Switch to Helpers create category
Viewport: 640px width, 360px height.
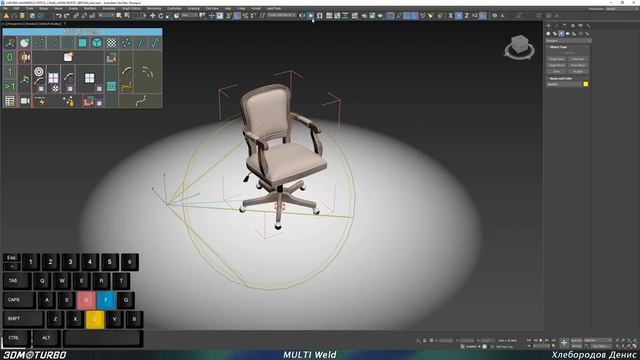[x=574, y=33]
